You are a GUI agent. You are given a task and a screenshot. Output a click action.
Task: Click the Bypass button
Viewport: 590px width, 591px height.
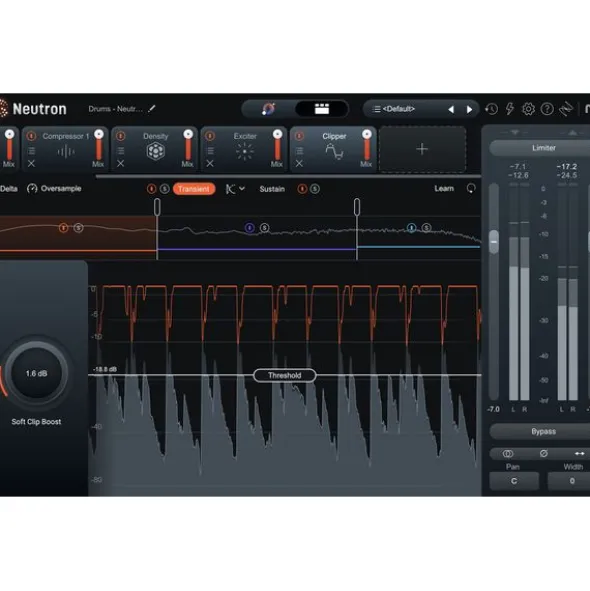[x=543, y=431]
